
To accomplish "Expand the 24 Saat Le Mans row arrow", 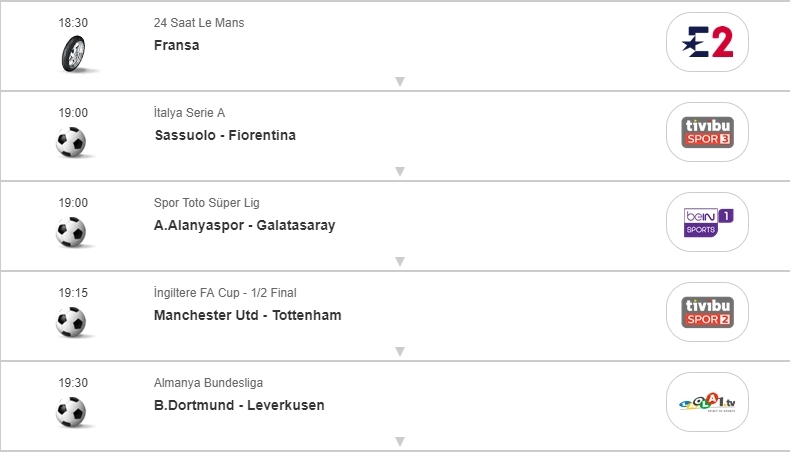I will point(399,81).
